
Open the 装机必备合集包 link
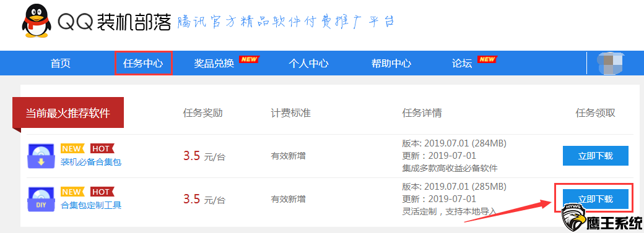[x=91, y=162]
